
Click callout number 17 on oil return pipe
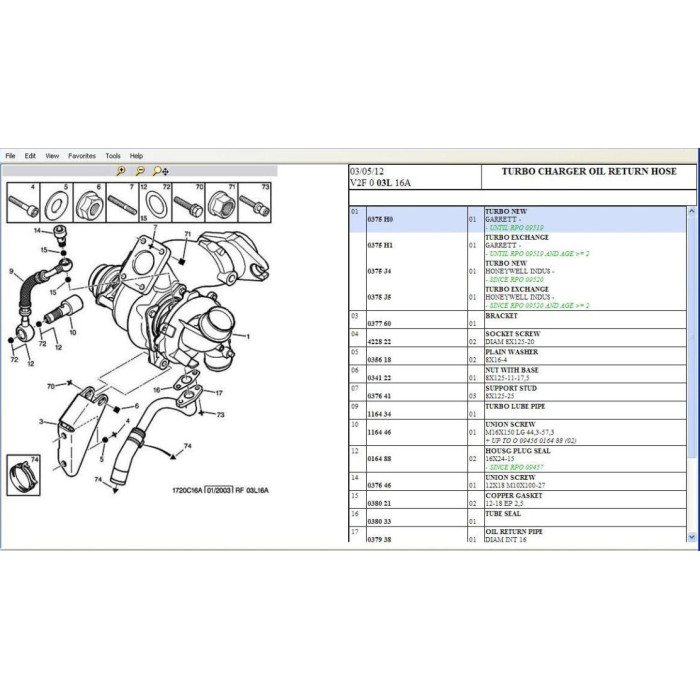point(219,393)
